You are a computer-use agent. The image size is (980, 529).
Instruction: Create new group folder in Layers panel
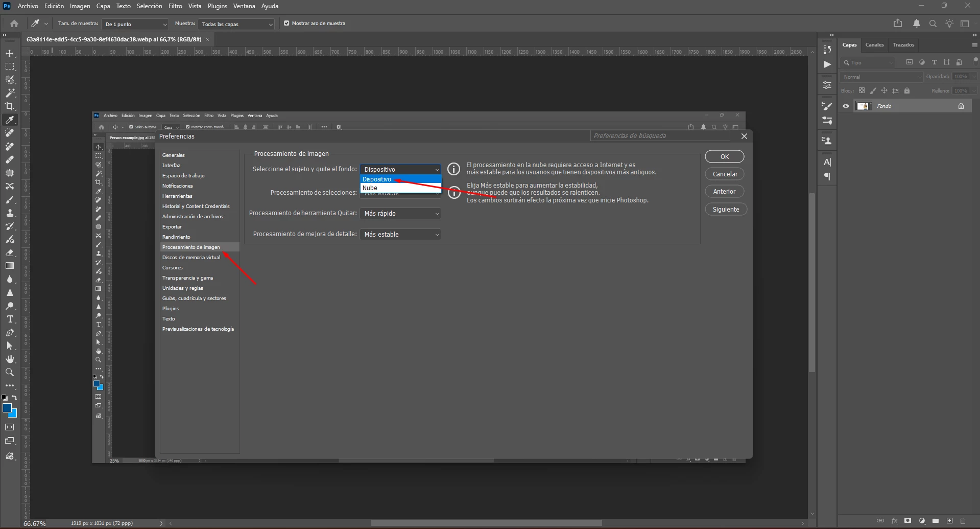pos(936,521)
